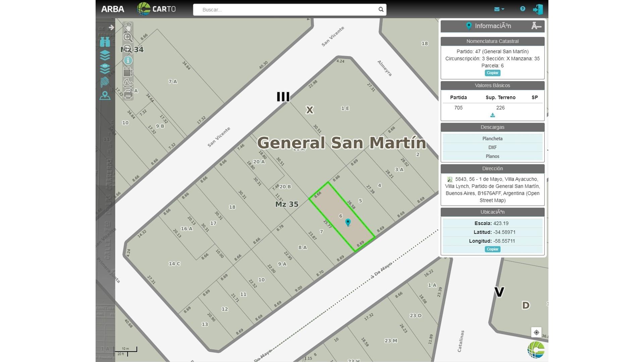Click the small image icon before the address
The height and width of the screenshot is (362, 644).
[450, 179]
